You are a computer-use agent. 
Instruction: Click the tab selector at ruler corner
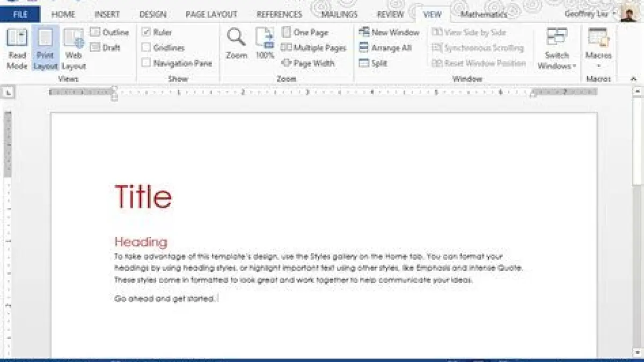(x=8, y=93)
